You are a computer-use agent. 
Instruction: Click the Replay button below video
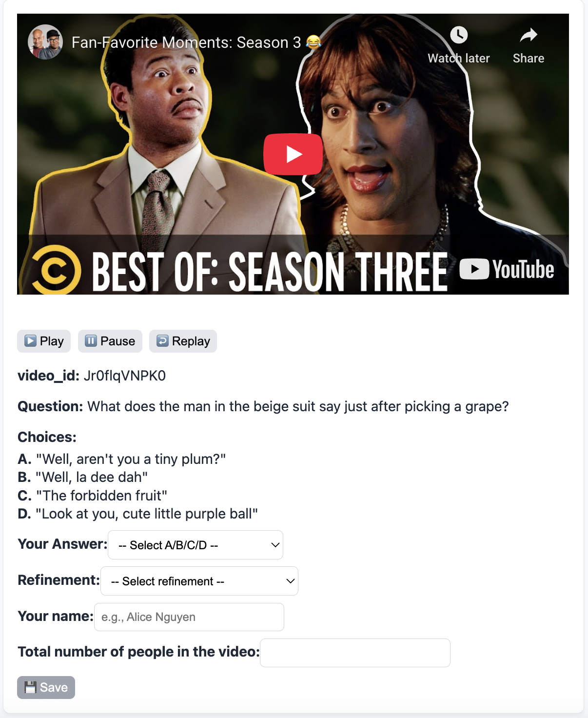point(183,341)
